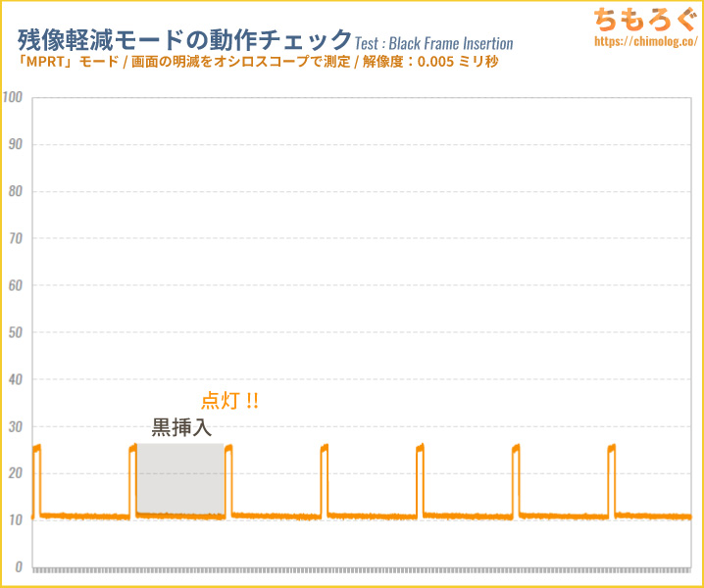Click the first brightness pulse at chart start
Viewport: 704px width, 588px height.
(37, 480)
